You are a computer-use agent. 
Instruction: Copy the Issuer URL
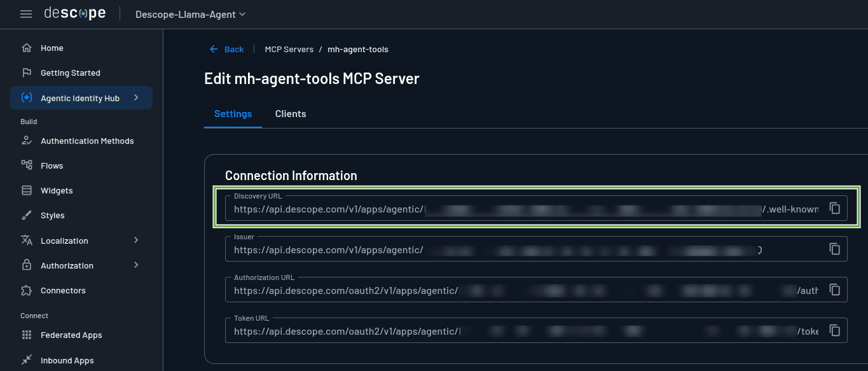(835, 249)
